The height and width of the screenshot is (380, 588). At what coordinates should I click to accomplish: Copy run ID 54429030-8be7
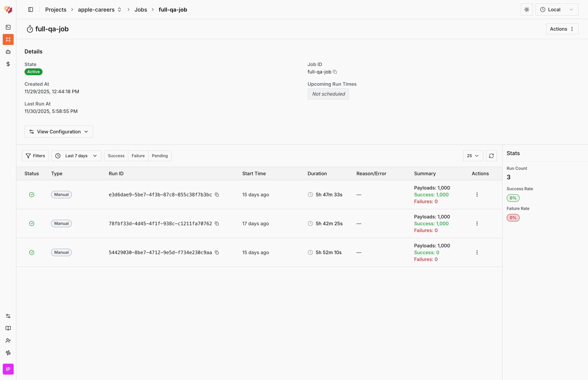point(217,252)
